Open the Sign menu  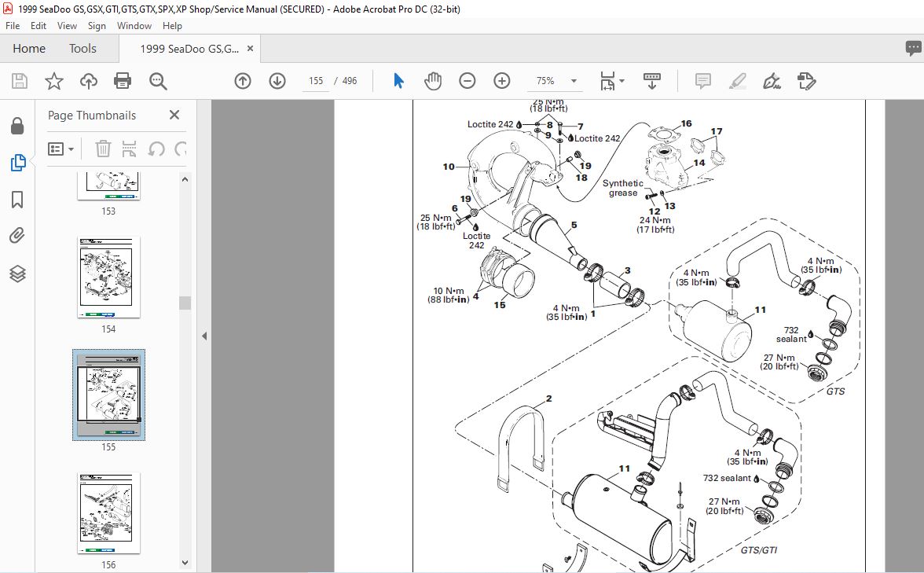[97, 26]
